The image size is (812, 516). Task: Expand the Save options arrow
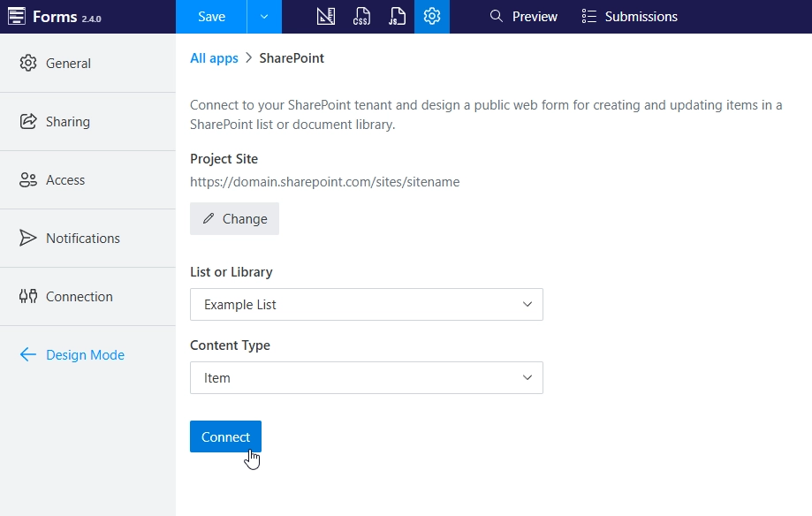(264, 17)
